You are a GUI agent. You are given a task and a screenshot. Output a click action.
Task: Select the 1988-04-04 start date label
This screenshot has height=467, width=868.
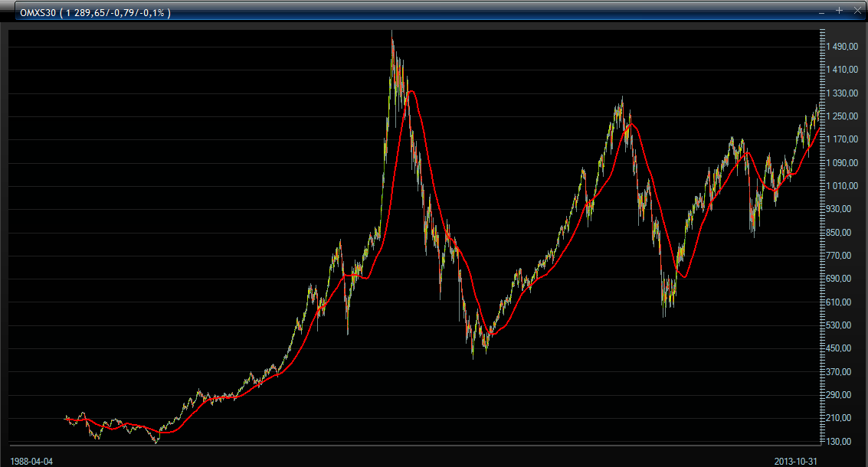click(32, 461)
